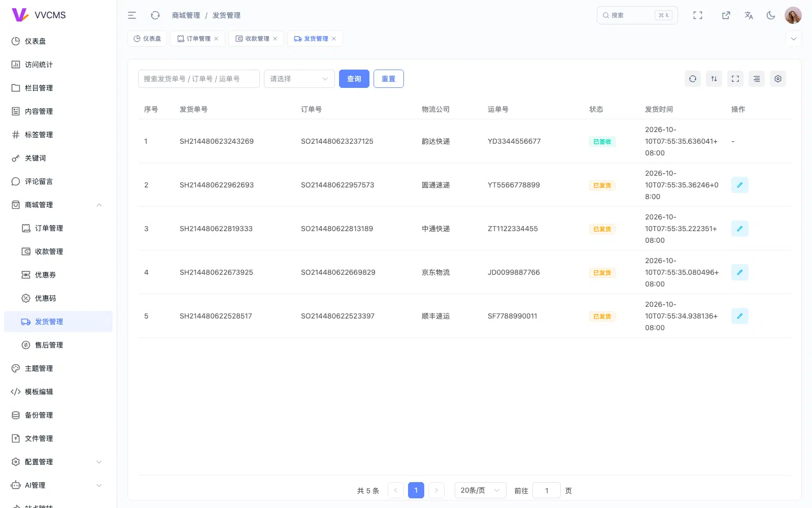Open 文件管理 in the sidebar
Image resolution: width=812 pixels, height=508 pixels.
[x=58, y=438]
